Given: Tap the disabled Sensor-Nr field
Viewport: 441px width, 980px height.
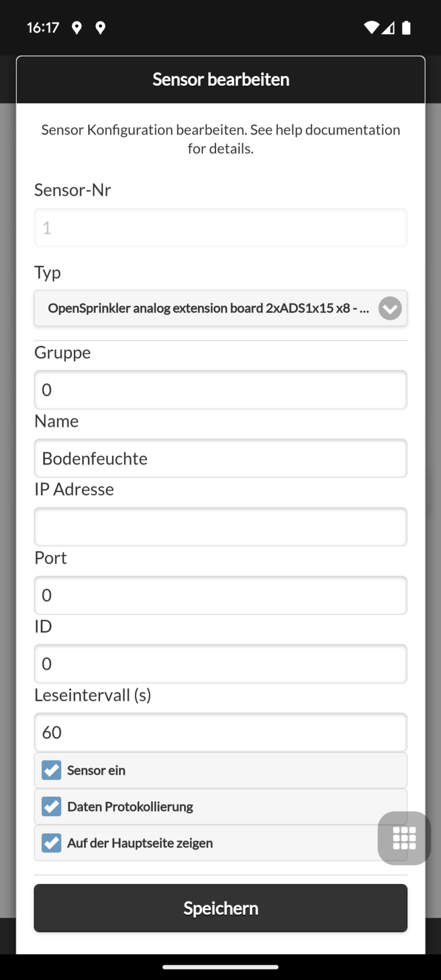Looking at the screenshot, I should coord(220,228).
